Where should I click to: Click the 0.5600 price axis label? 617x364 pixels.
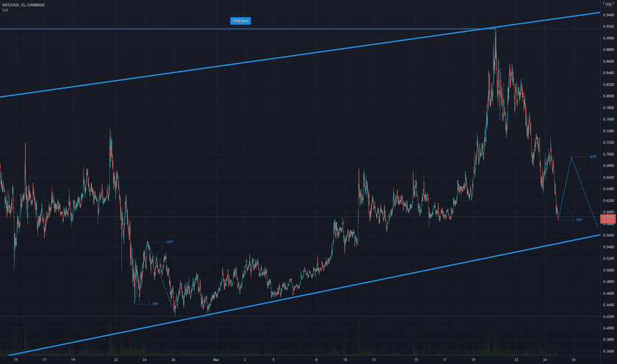pyautogui.click(x=608, y=236)
